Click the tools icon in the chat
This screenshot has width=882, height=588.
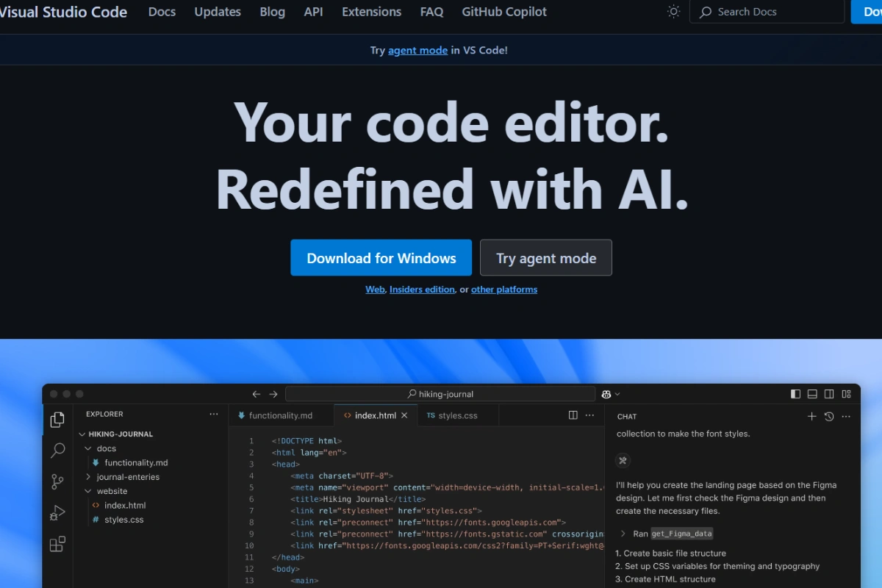coord(623,461)
